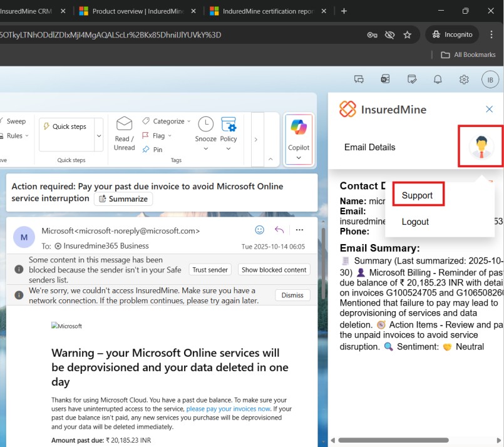Click the emoji reaction smiley icon

click(x=260, y=230)
